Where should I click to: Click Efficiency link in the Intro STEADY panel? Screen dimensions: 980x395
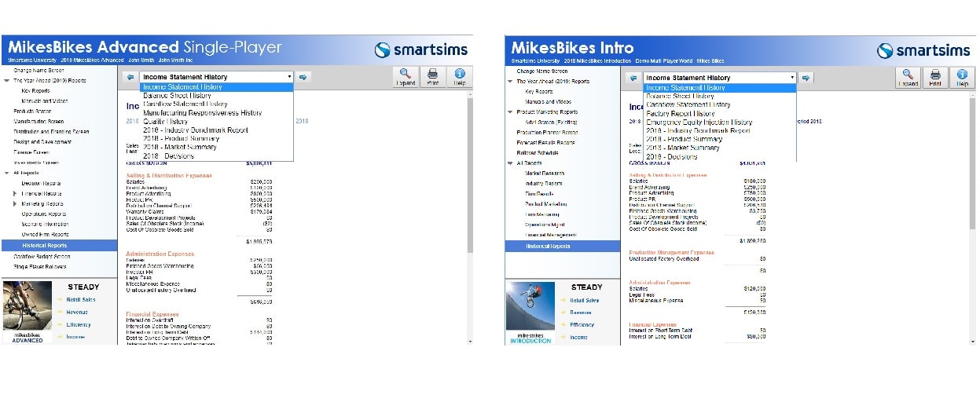582,325
